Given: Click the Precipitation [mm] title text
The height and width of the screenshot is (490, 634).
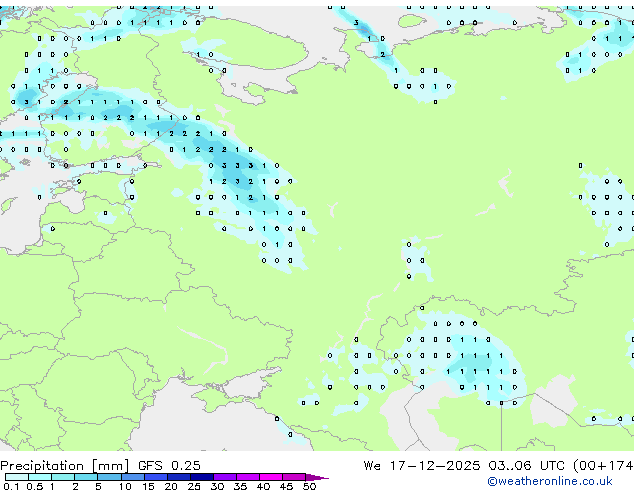Looking at the screenshot, I should (64, 466).
